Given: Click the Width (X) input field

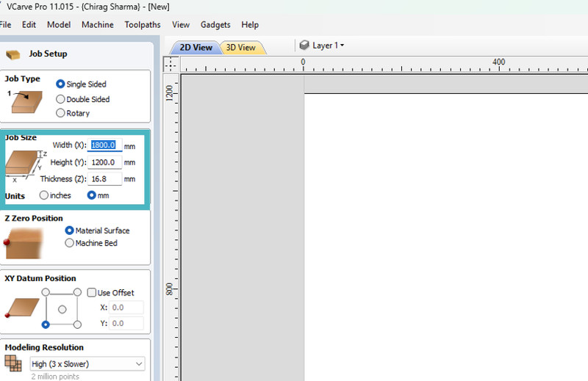Looking at the screenshot, I should [x=104, y=145].
